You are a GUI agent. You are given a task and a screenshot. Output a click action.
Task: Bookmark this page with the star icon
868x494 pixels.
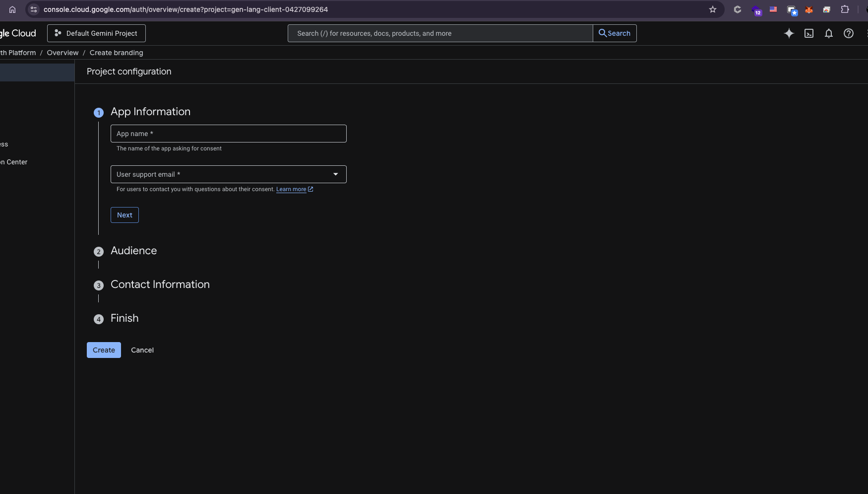pos(712,9)
